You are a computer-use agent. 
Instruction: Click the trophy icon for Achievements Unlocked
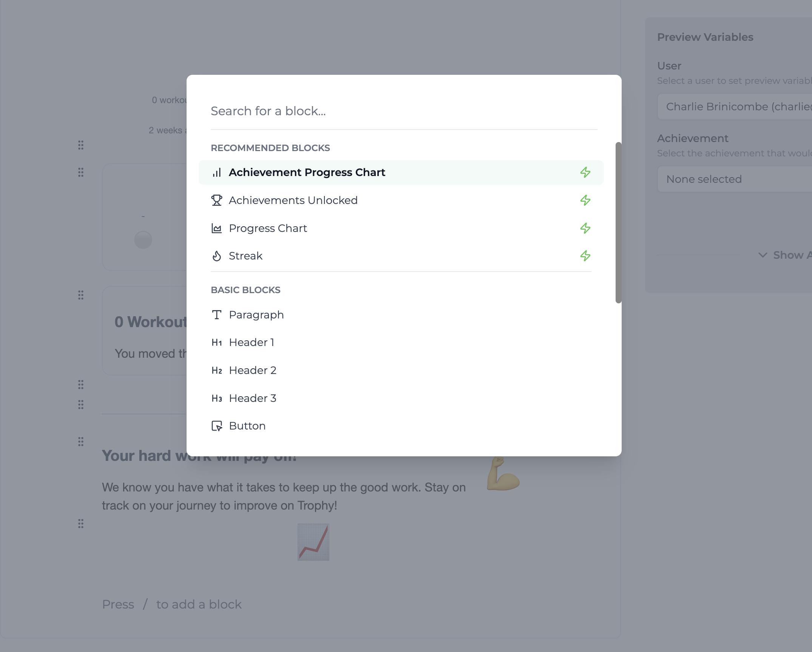point(217,200)
